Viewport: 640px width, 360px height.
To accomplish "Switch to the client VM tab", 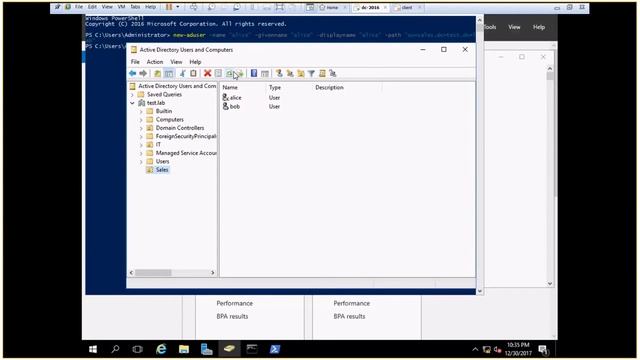I will (x=407, y=7).
